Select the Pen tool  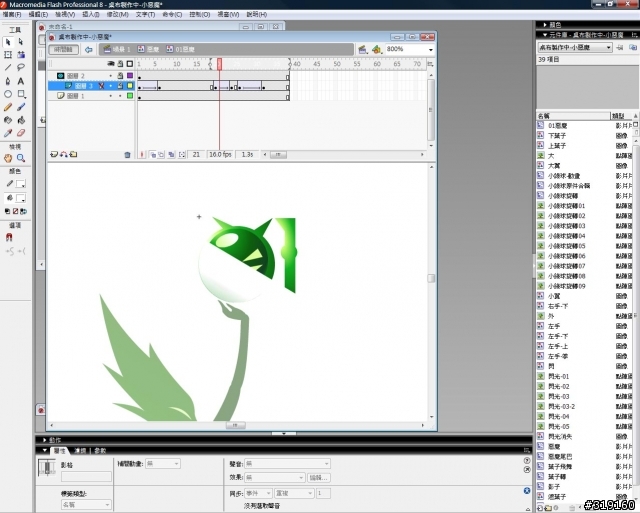pos(8,81)
